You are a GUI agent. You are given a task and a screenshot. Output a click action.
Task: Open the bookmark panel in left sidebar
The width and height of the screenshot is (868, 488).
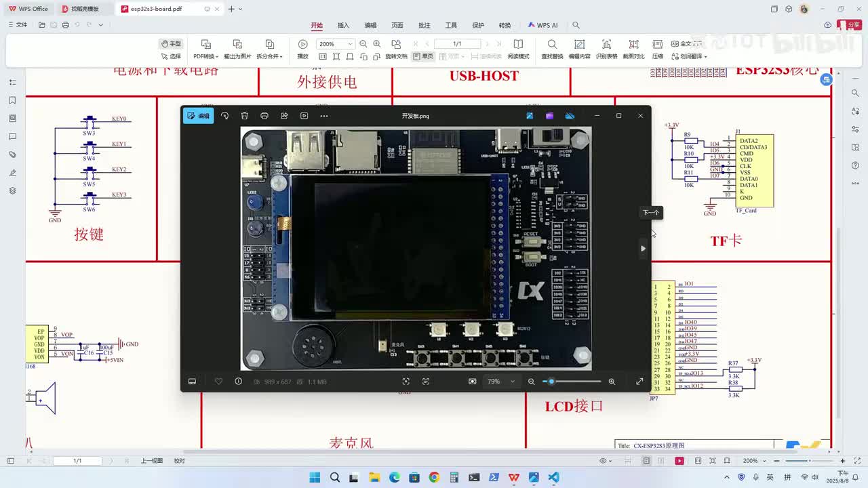(x=12, y=100)
